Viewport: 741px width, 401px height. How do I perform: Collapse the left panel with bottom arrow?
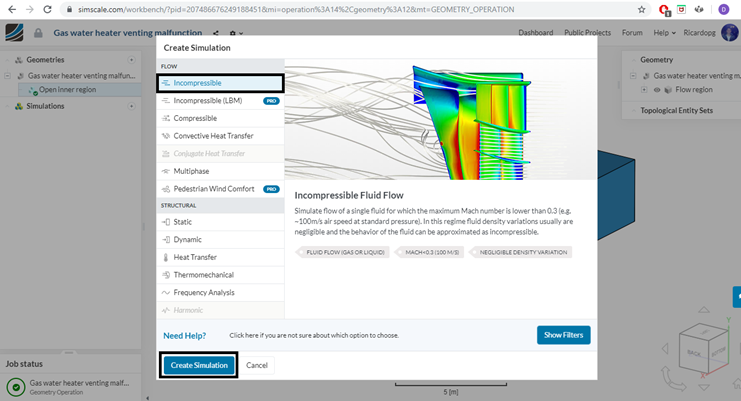147,398
